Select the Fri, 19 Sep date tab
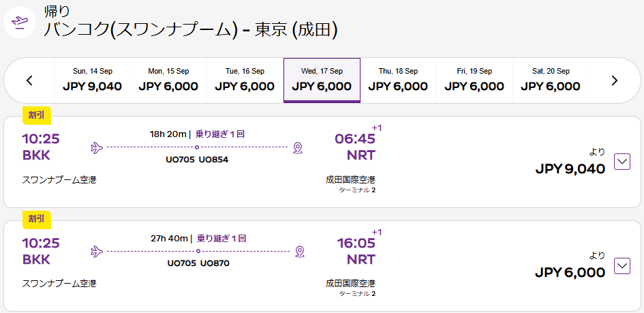The height and width of the screenshot is (313, 644). [x=474, y=80]
